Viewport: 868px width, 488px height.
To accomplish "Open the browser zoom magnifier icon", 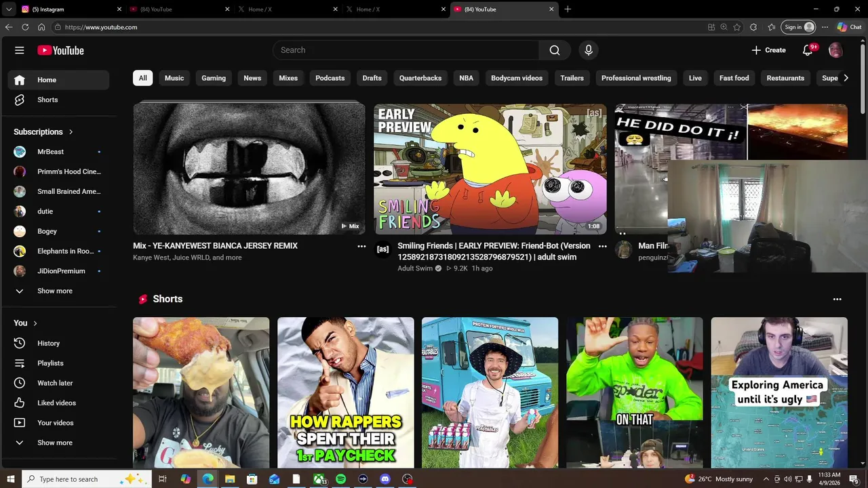I will [724, 27].
